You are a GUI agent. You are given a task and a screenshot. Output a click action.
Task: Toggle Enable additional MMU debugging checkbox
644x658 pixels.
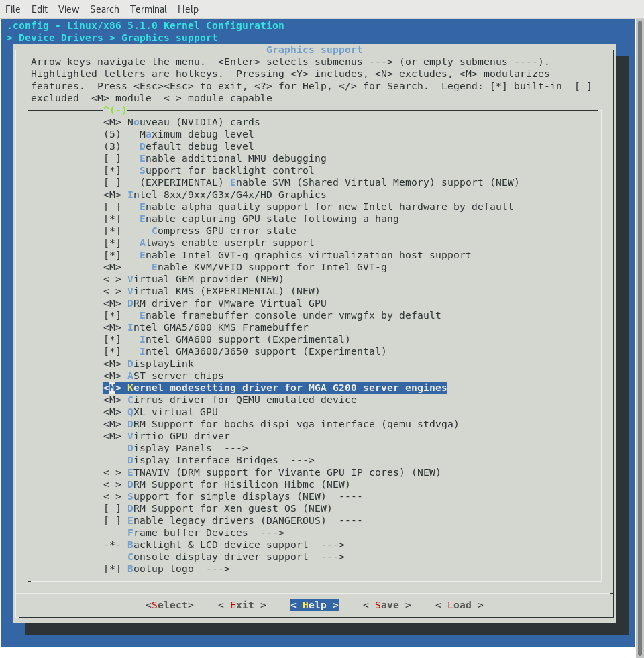pyautogui.click(x=112, y=158)
